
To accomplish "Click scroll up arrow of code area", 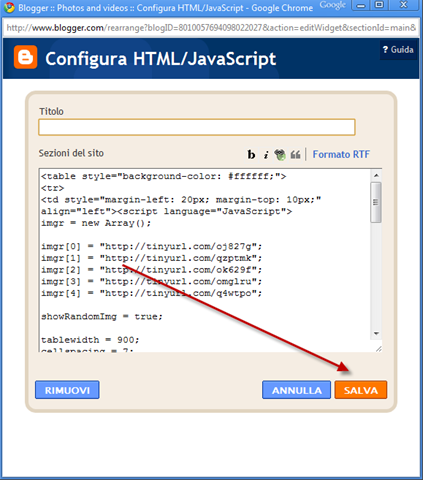I will 376,175.
